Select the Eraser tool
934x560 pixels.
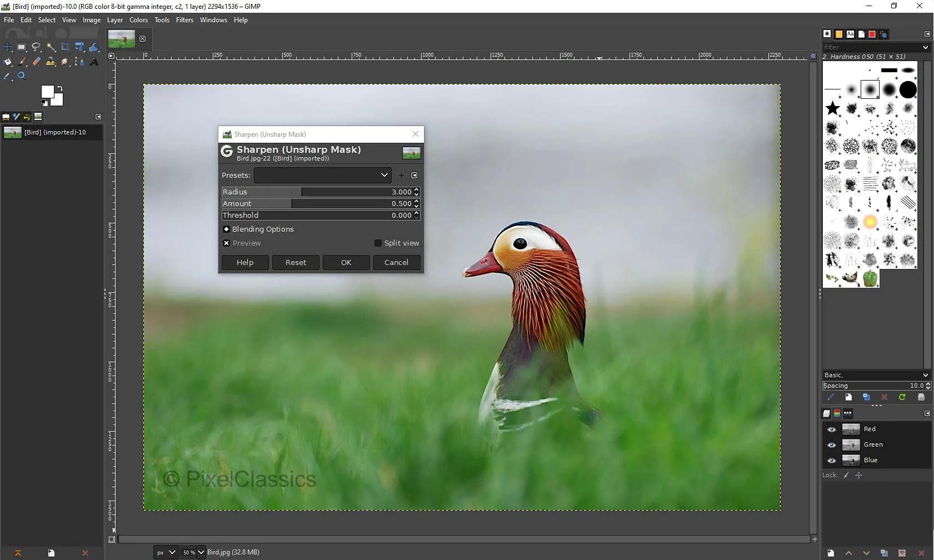tap(36, 62)
